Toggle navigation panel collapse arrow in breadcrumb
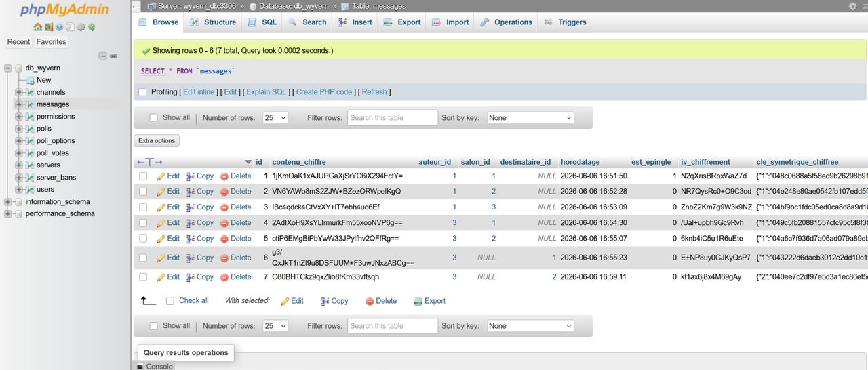 coord(136,6)
